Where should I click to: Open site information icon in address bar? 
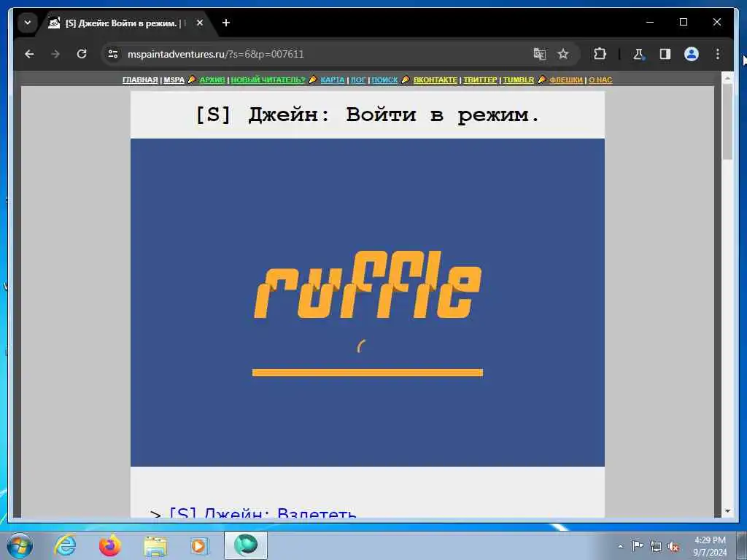click(113, 54)
